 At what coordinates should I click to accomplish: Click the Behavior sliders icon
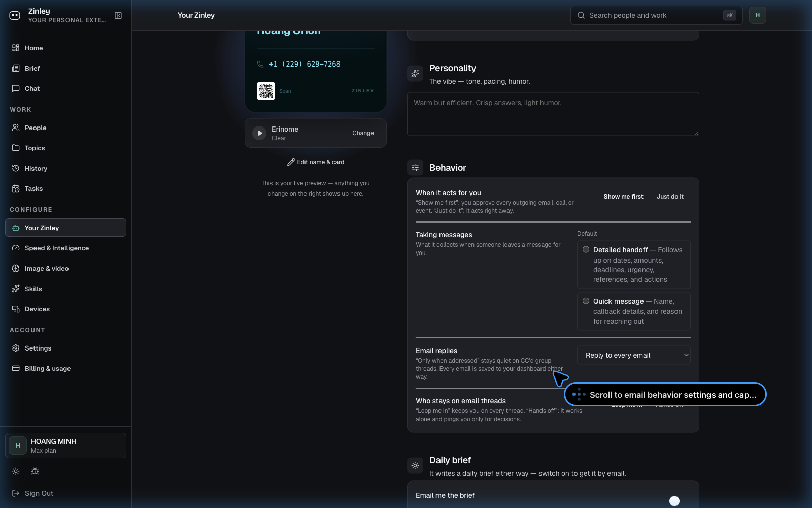tap(415, 167)
